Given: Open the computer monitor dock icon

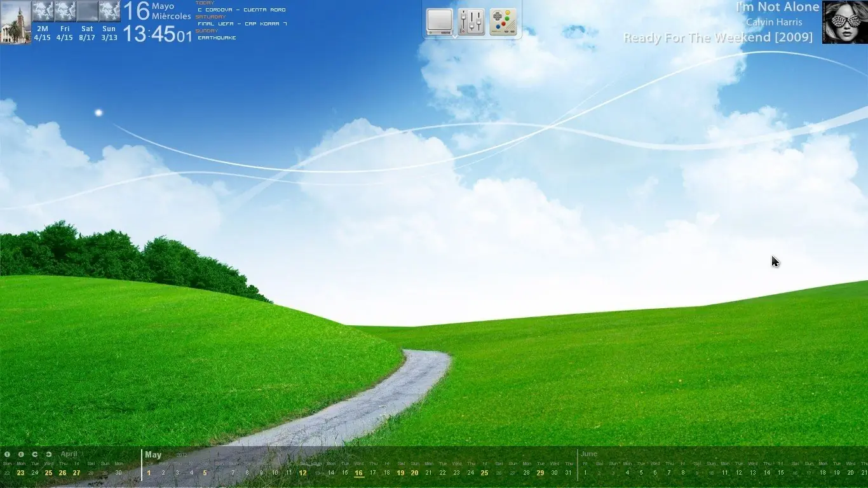Looking at the screenshot, I should [x=440, y=22].
